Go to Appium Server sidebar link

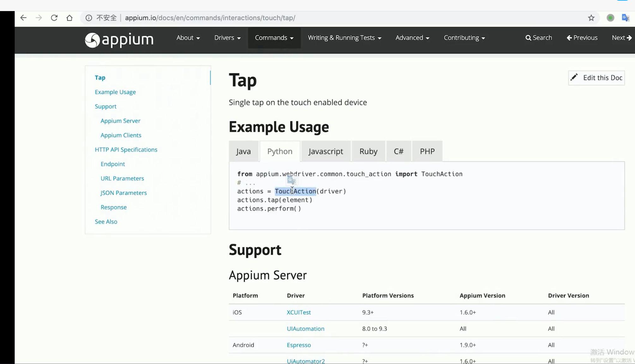tap(120, 121)
